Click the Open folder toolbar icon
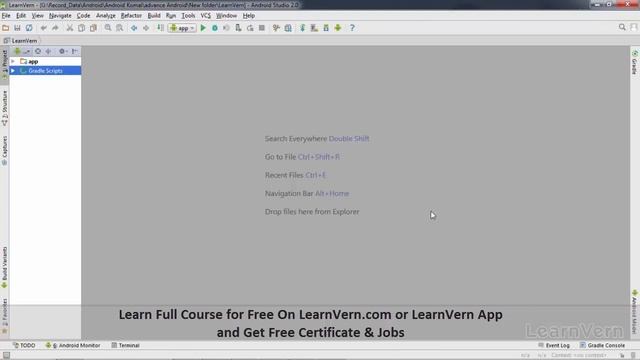The width and height of the screenshot is (640, 360). tap(6, 28)
